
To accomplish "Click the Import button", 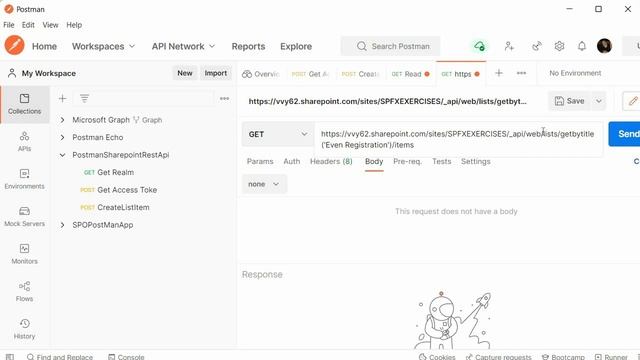I will 216,73.
